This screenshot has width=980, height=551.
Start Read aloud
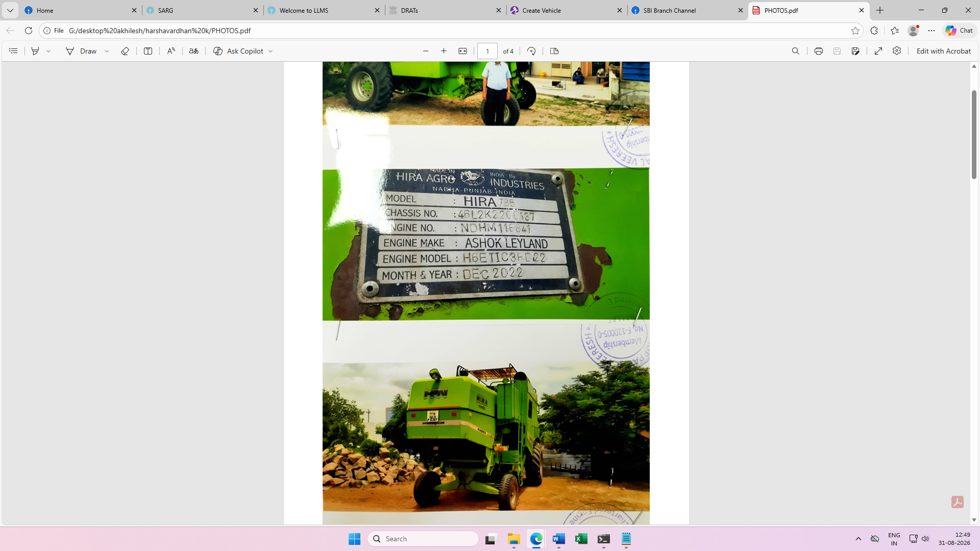click(x=171, y=51)
